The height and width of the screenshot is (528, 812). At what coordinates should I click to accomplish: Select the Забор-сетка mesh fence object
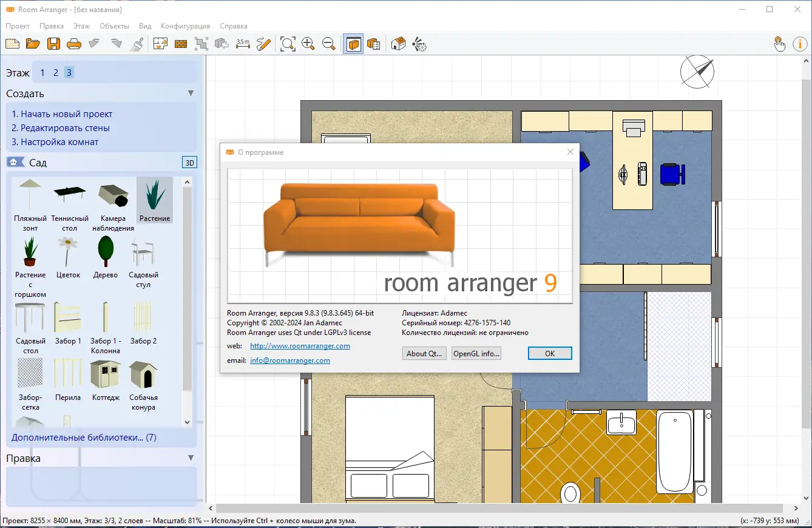click(x=30, y=385)
